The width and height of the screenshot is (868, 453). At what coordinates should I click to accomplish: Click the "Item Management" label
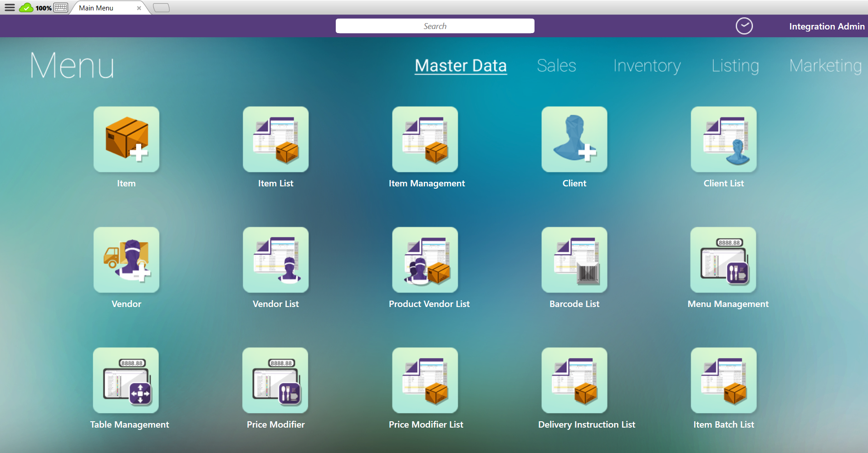427,184
